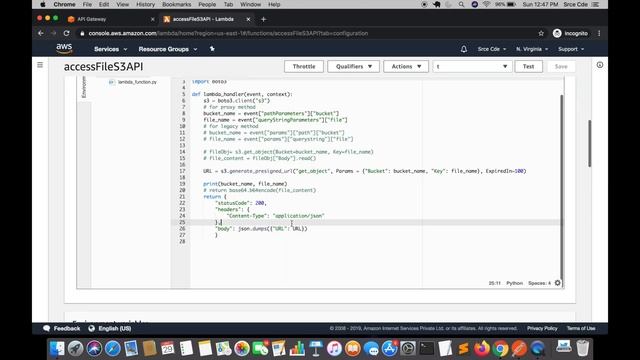Expand the Resource Groups dropdown
Image resolution: width=640 pixels, height=360 pixels.
[168, 49]
